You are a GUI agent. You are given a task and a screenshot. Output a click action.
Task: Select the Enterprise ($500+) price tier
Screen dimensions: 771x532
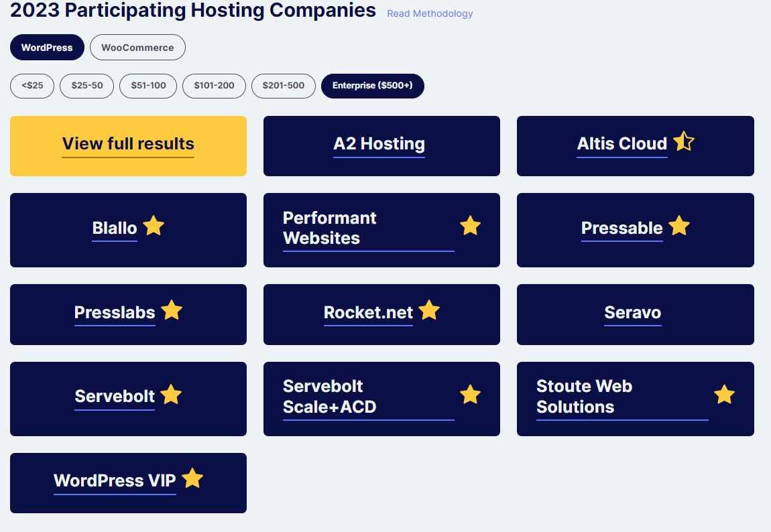[373, 86]
